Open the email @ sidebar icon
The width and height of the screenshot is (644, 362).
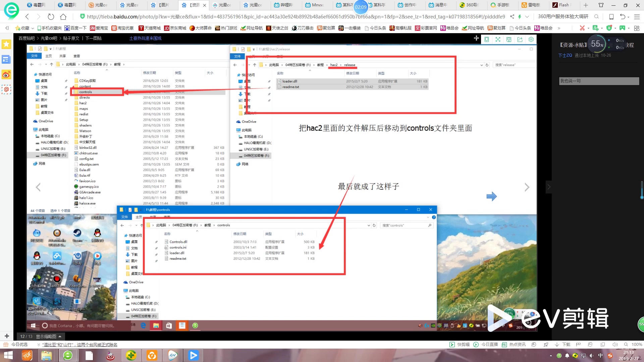(x=6, y=89)
